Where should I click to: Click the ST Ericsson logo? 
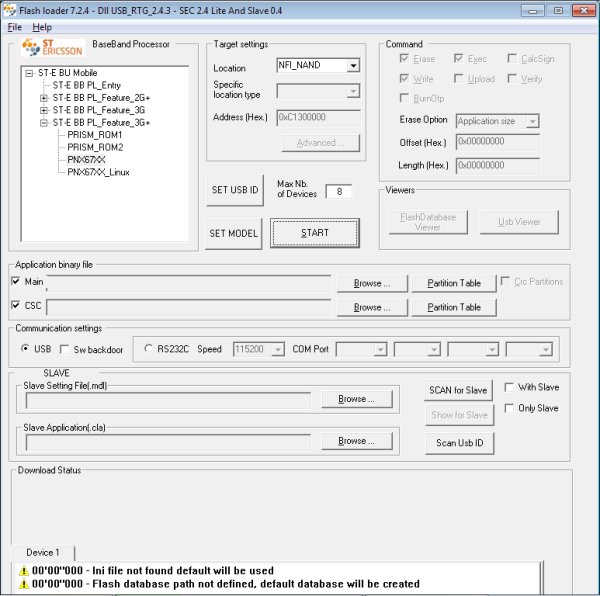click(52, 47)
